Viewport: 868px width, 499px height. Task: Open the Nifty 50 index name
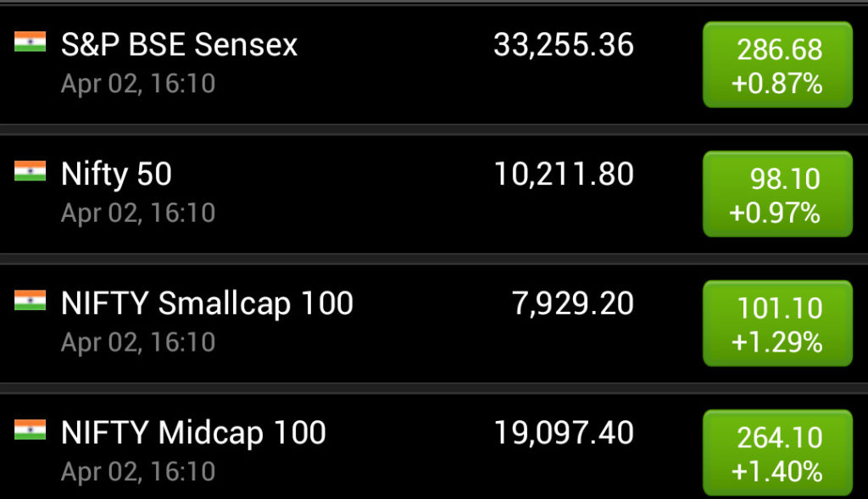click(116, 175)
